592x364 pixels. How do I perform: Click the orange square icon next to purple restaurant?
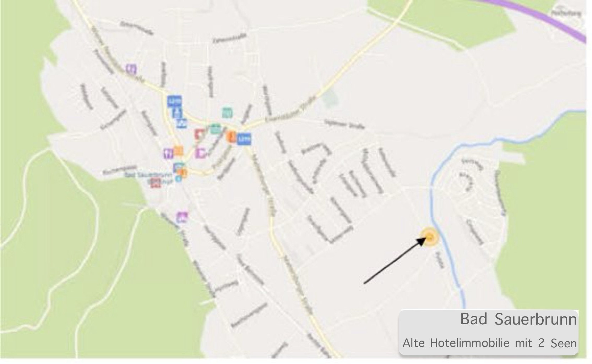178,151
